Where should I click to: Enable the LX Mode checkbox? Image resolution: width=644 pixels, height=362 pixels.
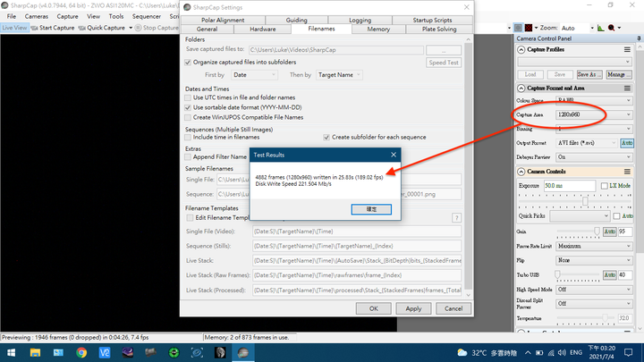(x=604, y=186)
